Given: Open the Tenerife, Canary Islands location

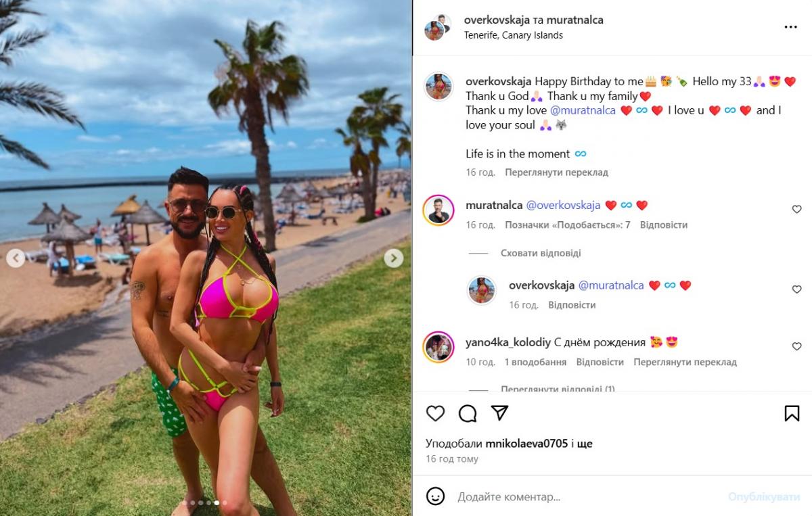Looking at the screenshot, I should (514, 35).
